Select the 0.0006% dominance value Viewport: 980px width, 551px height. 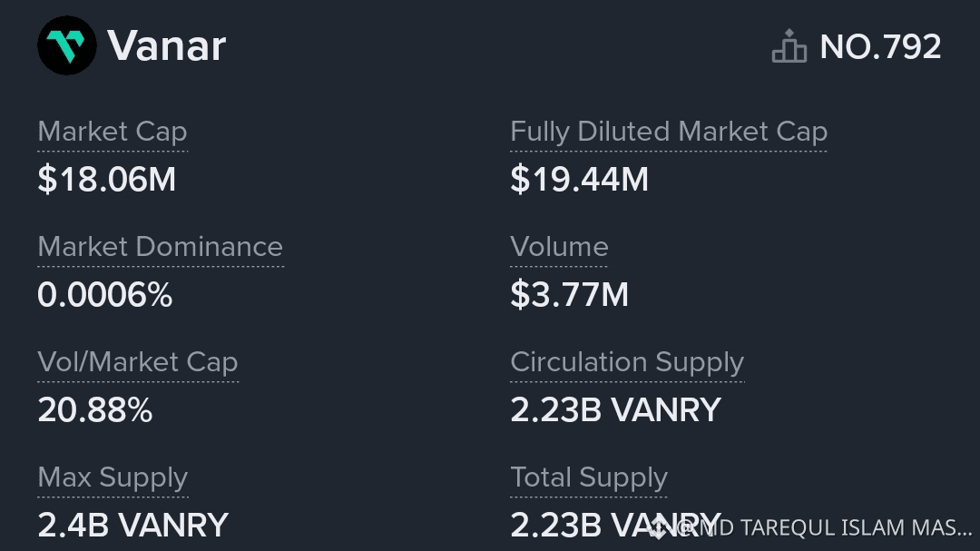105,295
